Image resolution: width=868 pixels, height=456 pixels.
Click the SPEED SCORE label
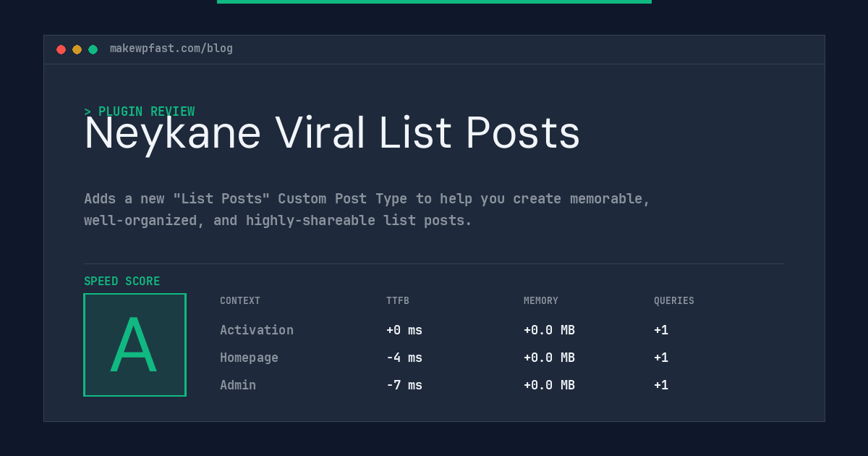[122, 282]
